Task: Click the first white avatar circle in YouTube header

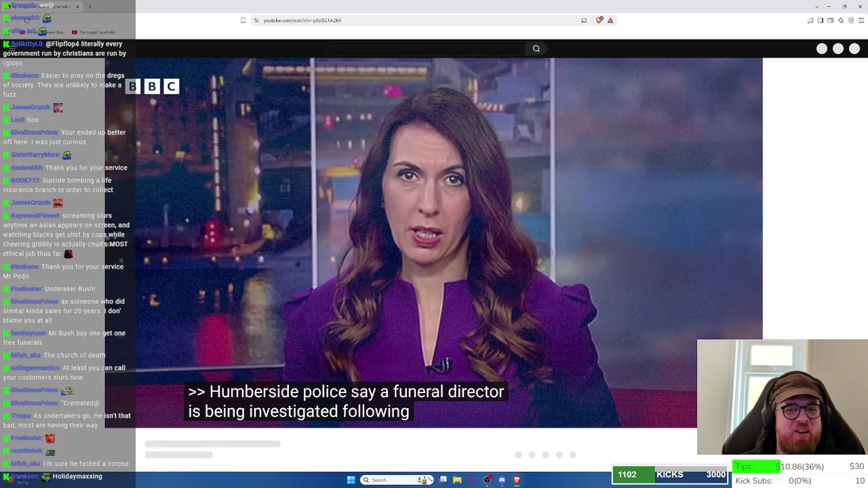Action: tap(822, 49)
